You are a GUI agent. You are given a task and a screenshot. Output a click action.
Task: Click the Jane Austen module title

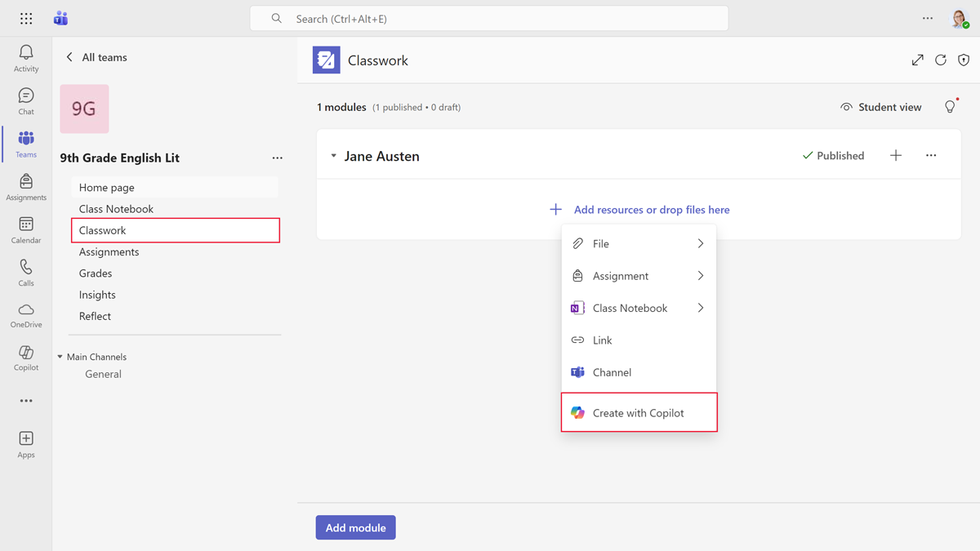pos(381,156)
